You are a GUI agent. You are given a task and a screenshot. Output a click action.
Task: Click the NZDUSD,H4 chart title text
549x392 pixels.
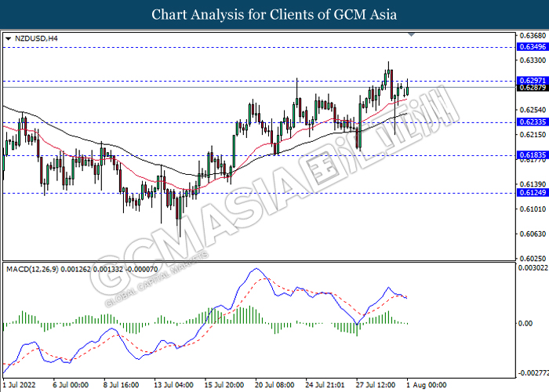[36, 38]
